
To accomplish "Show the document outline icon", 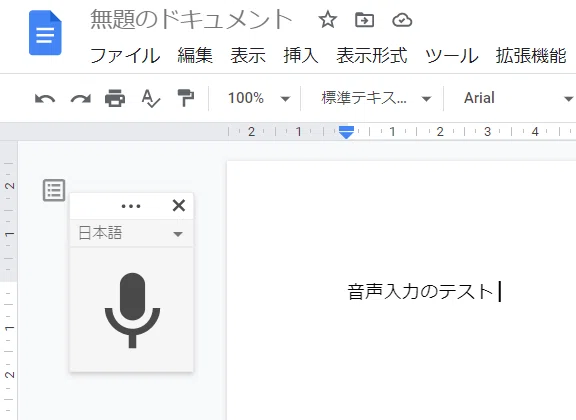I will pyautogui.click(x=54, y=190).
